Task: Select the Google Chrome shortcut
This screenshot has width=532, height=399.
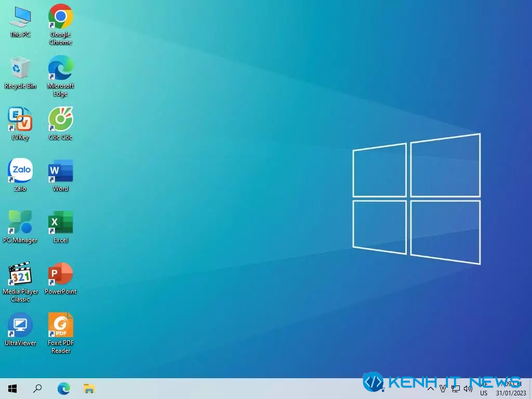Action: (60, 24)
